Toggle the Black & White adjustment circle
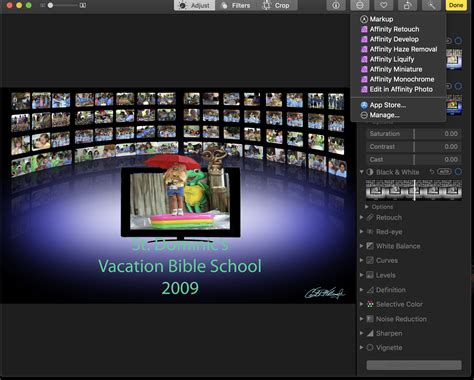 coord(458,172)
